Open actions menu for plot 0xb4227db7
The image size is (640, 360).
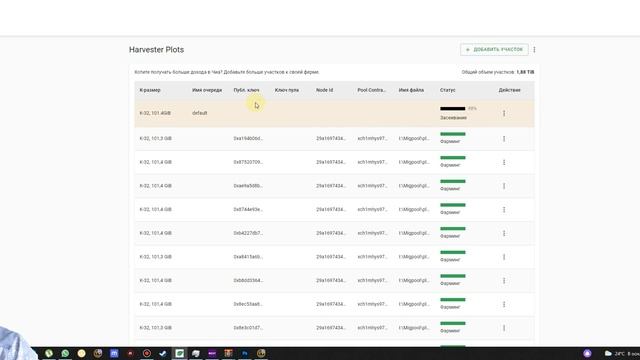(504, 233)
